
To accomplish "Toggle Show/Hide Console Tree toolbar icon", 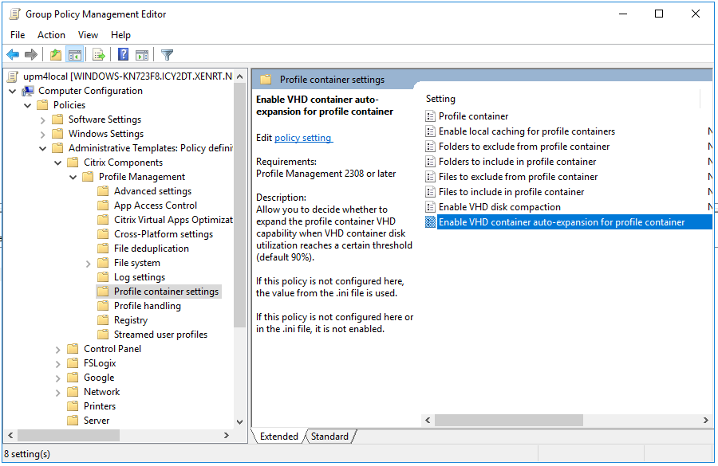I will point(74,54).
